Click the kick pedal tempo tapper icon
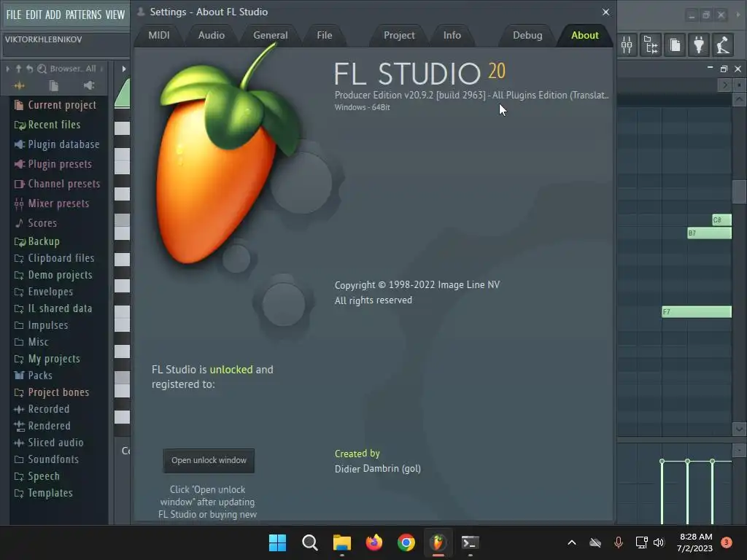This screenshot has width=747, height=560. [x=723, y=45]
